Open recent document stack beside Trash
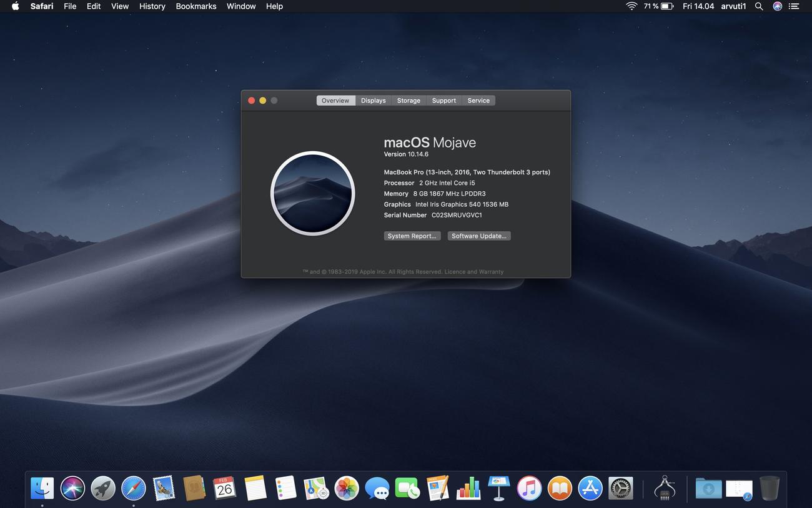Screen dimensions: 812x508 (x=739, y=488)
